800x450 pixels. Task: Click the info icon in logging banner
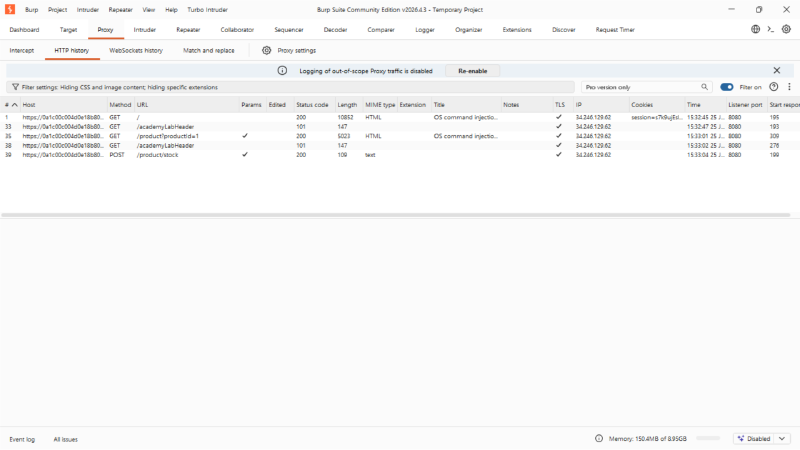282,70
